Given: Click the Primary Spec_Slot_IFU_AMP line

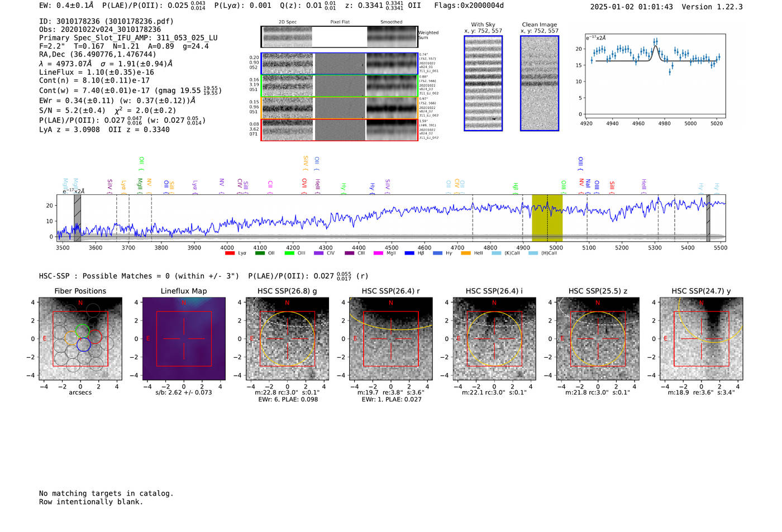Looking at the screenshot, I should coord(128,38).
